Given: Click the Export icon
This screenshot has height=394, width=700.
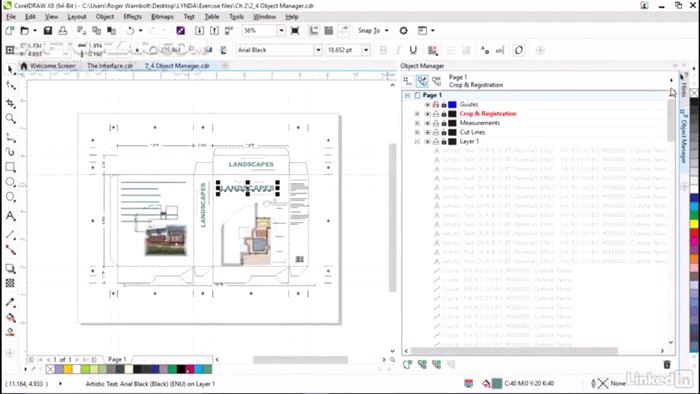Looking at the screenshot, I should [215, 30].
